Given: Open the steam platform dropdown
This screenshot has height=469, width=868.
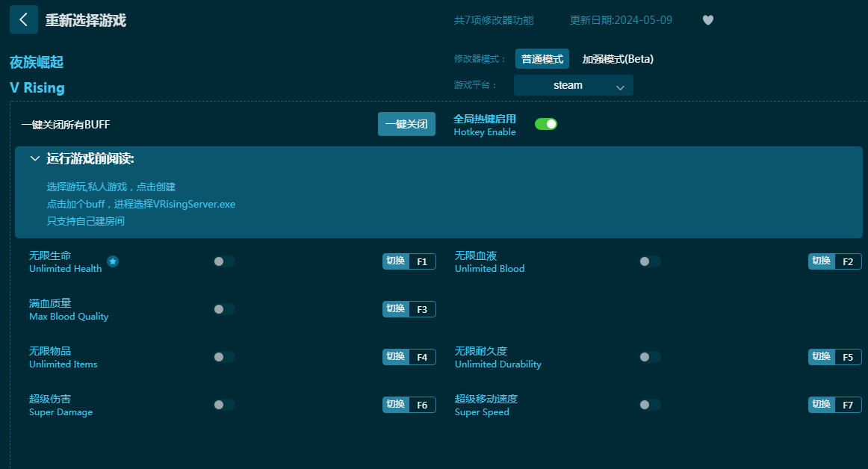Looking at the screenshot, I should 574,85.
